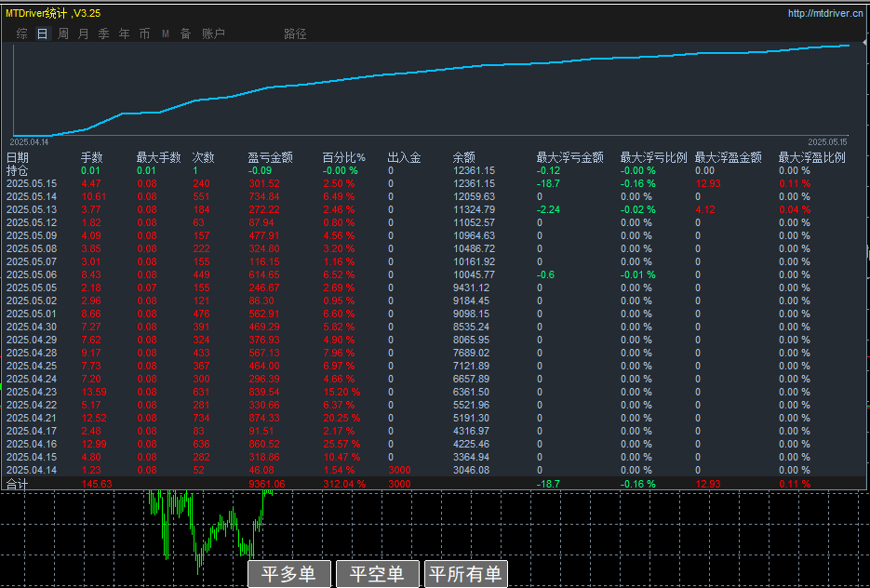The width and height of the screenshot is (870, 588).
Task: Select the 币 currency tab
Action: [144, 33]
